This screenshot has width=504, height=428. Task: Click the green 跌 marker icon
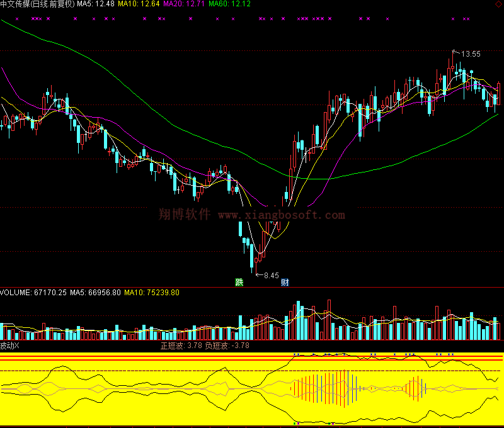point(239,282)
